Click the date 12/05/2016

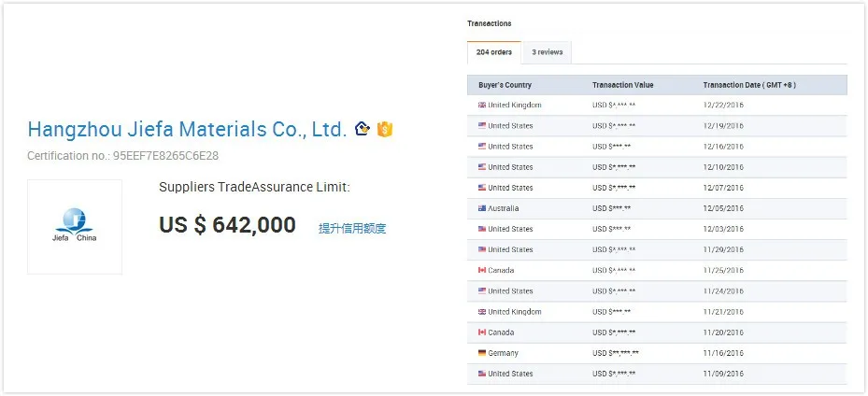pos(723,208)
